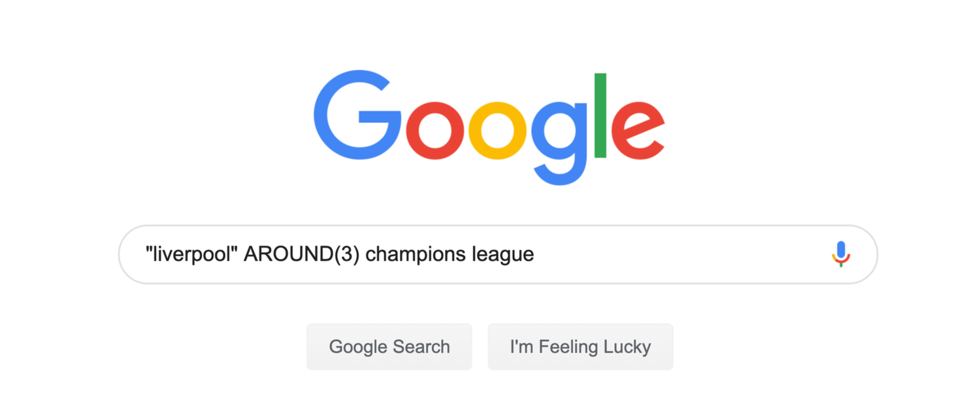The image size is (980, 398).
Task: Place cursor in the word liverpool
Action: pos(193,254)
